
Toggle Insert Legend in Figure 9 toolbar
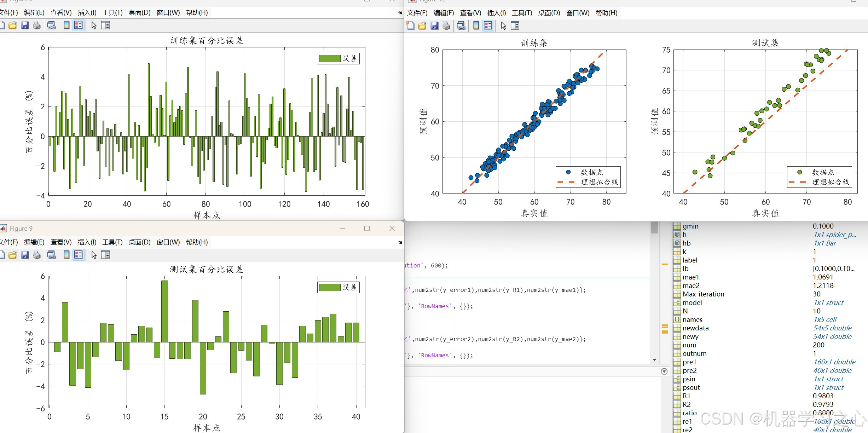pyautogui.click(x=79, y=255)
